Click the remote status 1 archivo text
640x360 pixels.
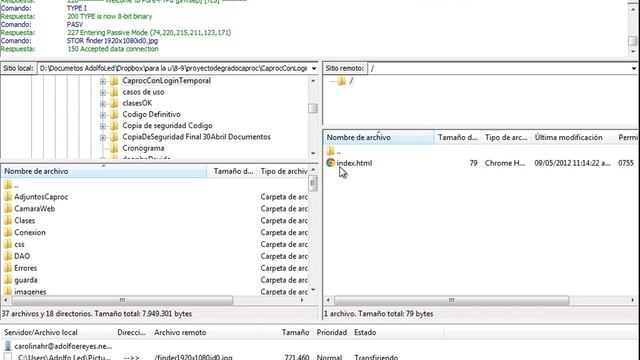click(x=378, y=314)
